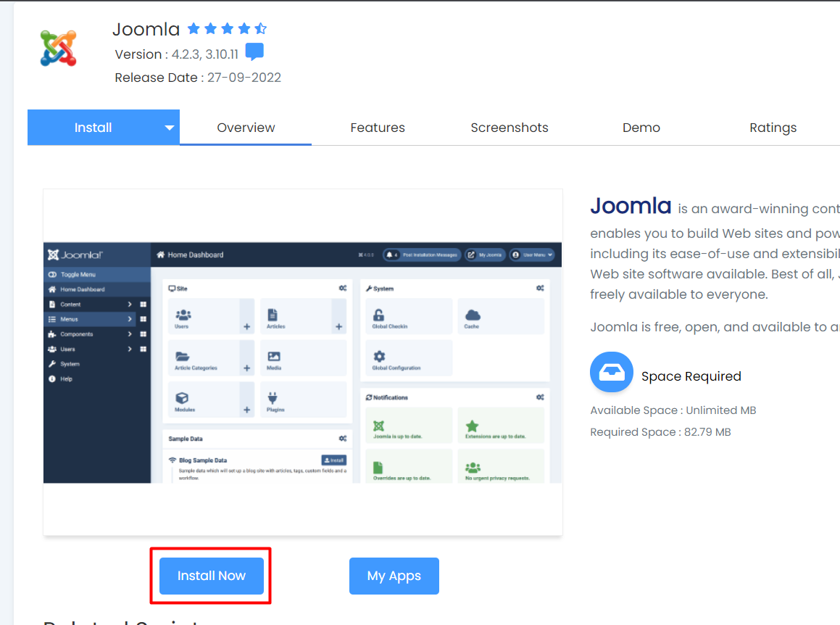
Task: View the Ratings tab
Action: click(773, 128)
